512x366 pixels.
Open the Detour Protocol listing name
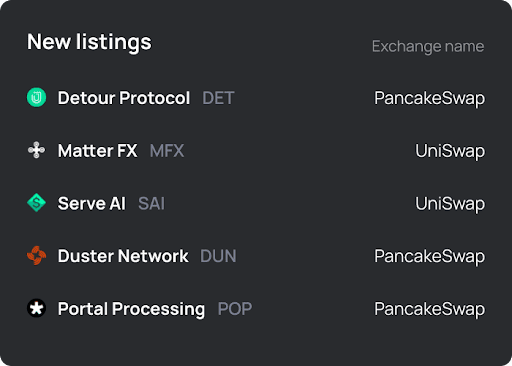pyautogui.click(x=124, y=98)
